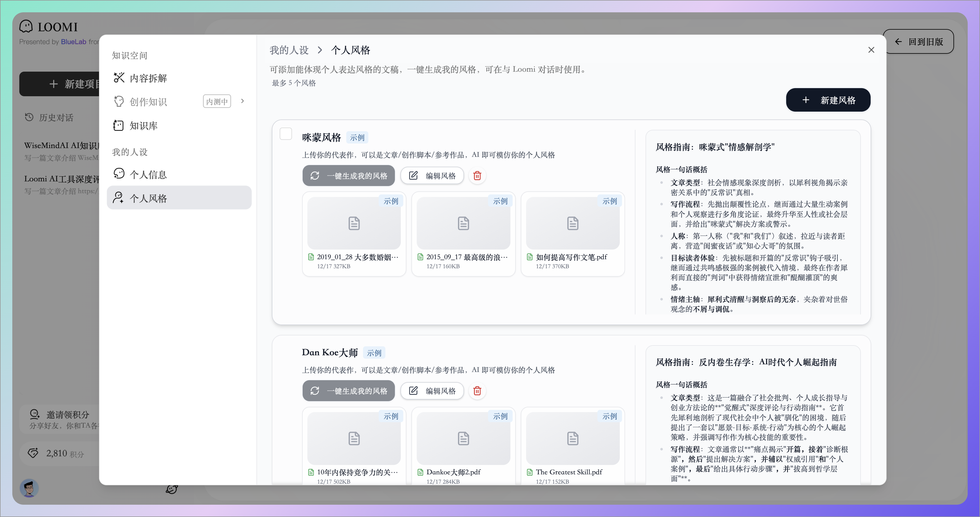980x517 pixels.
Task: Click breadcrumb chevron after 我的人设
Action: (320, 50)
